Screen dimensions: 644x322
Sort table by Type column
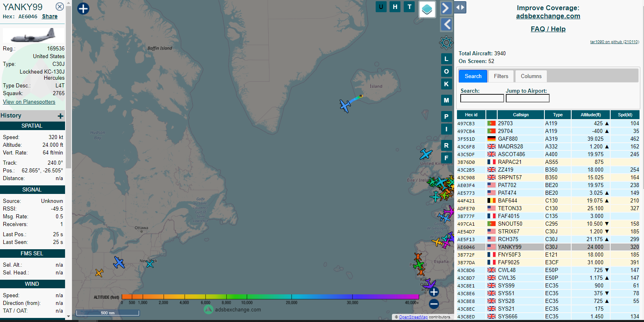click(x=558, y=115)
